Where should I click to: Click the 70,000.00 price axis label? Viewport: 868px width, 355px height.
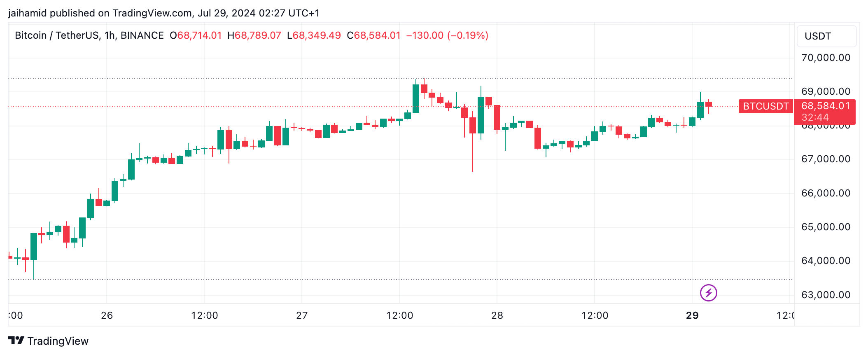(826, 58)
